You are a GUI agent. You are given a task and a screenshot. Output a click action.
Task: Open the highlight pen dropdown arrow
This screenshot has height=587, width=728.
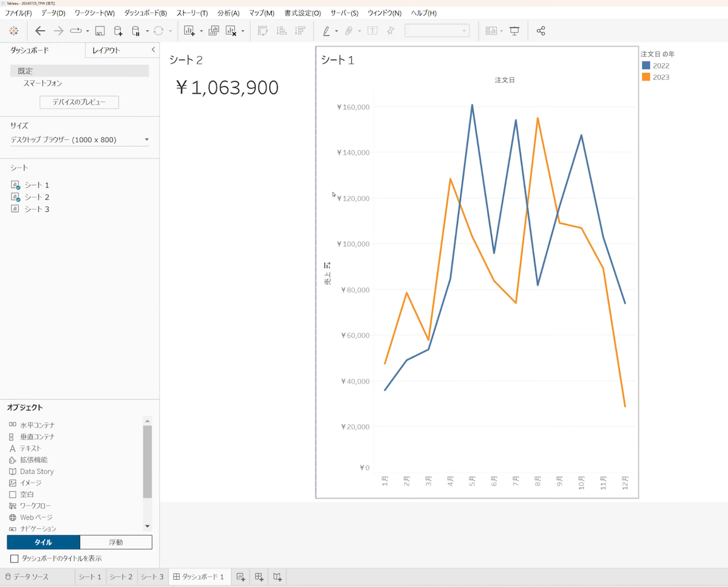(x=336, y=31)
